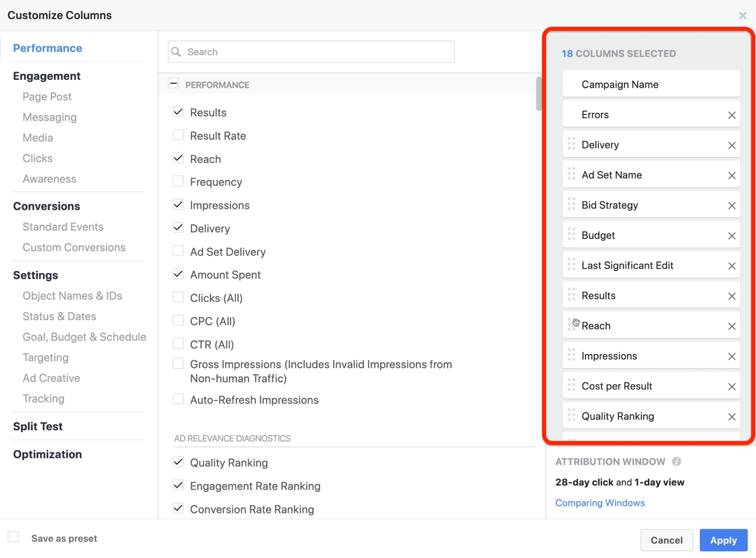
Task: Grab the drag handle on Delivery column
Action: coord(572,145)
